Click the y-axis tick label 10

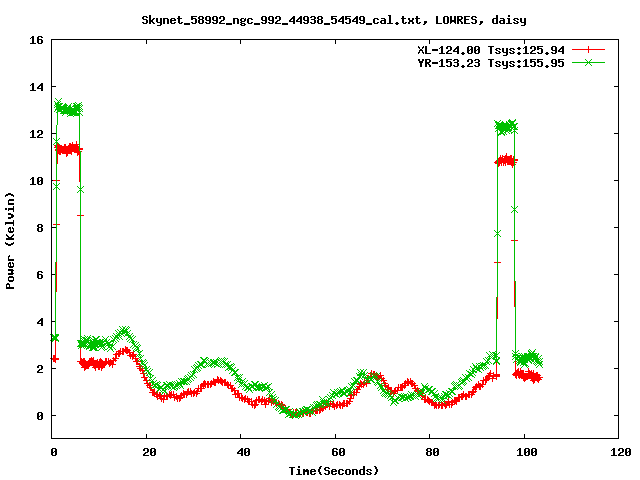[36, 181]
